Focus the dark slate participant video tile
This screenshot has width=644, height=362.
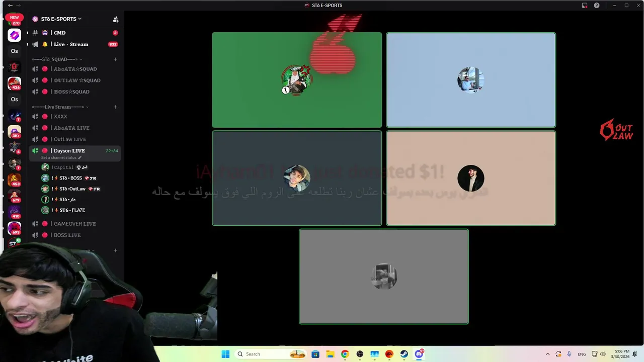click(x=297, y=178)
